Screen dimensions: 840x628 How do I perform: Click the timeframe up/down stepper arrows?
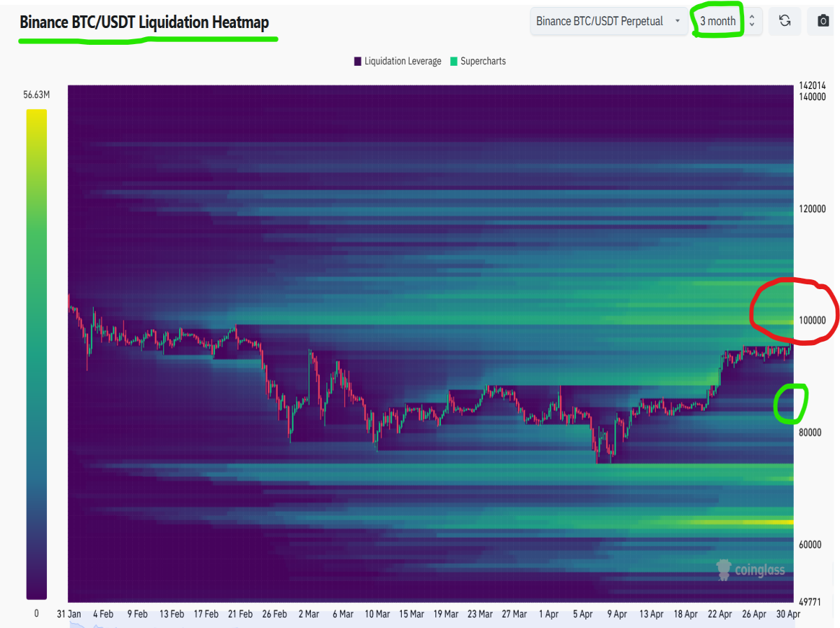click(752, 21)
